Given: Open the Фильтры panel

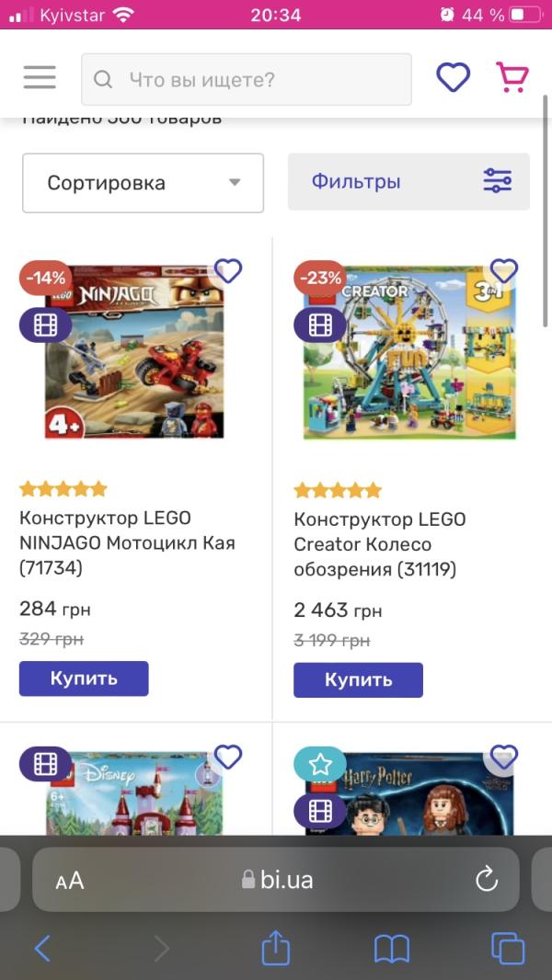Looking at the screenshot, I should [x=408, y=182].
